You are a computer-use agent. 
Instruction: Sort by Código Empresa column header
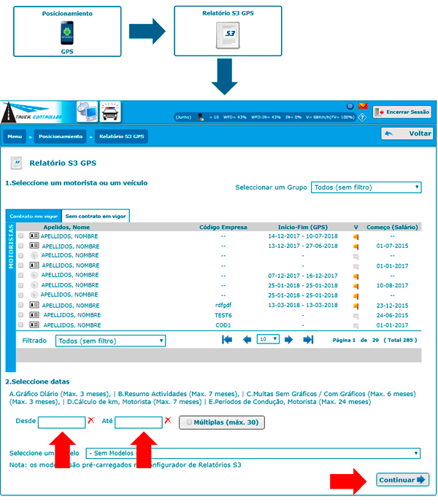223,228
